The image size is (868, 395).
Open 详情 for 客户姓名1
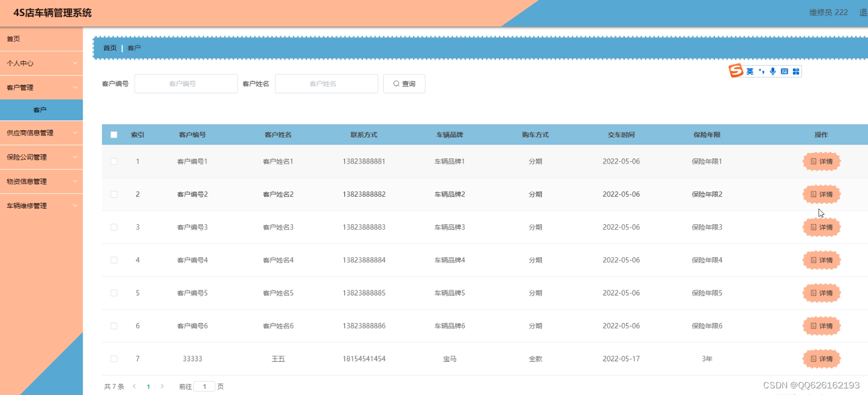tap(821, 161)
